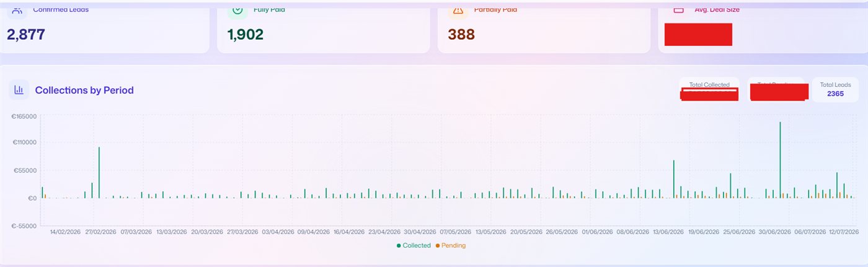
Task: Click the 16/04/2026 date label
Action: pyautogui.click(x=349, y=232)
